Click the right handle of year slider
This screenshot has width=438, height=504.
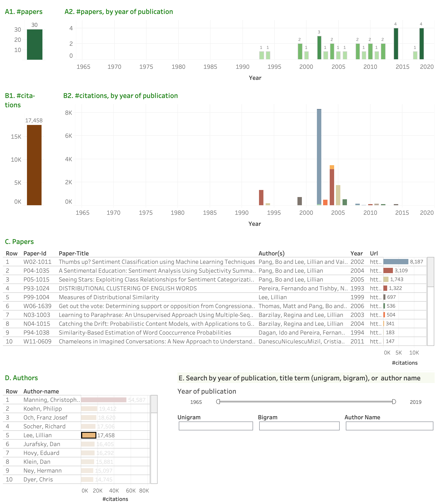pyautogui.click(x=394, y=402)
